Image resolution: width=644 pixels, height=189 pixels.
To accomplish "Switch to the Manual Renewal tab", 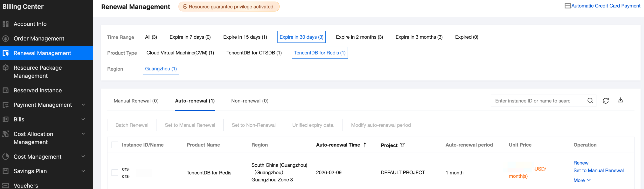I will pyautogui.click(x=136, y=101).
